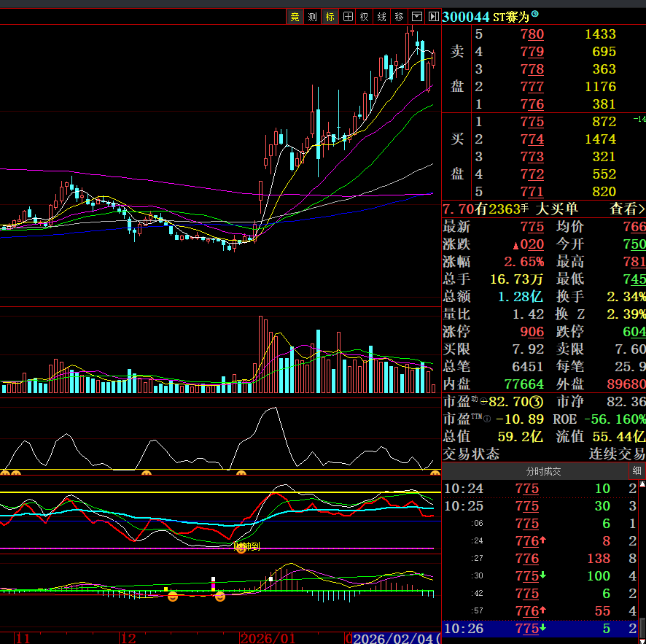The width and height of the screenshot is (646, 644).
Task: Open the 分时成交 tab header
Action: point(543,471)
